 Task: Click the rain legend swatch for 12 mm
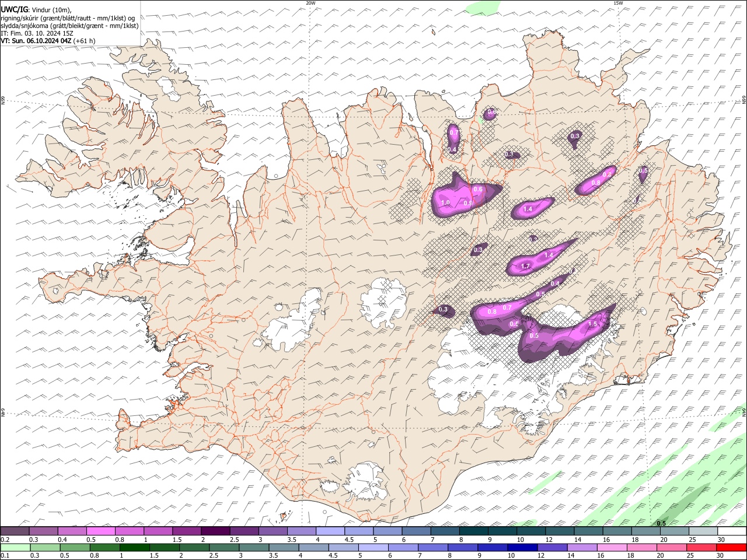point(552,547)
